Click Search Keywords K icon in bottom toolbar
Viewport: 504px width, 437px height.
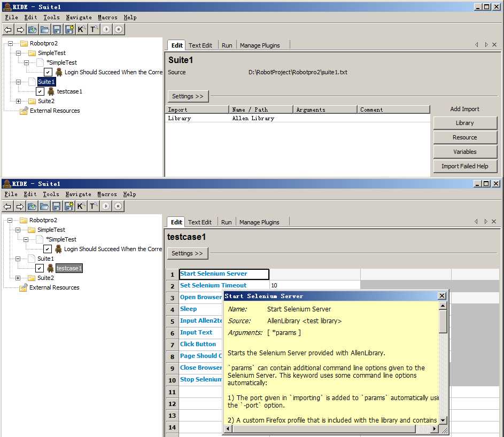pyautogui.click(x=80, y=206)
